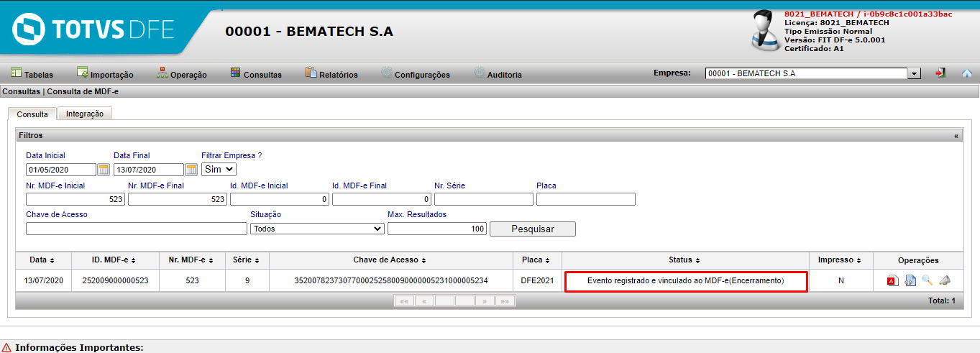Image resolution: width=980 pixels, height=353 pixels.
Task: Click the Informações Importantes heading
Action: pos(79,347)
